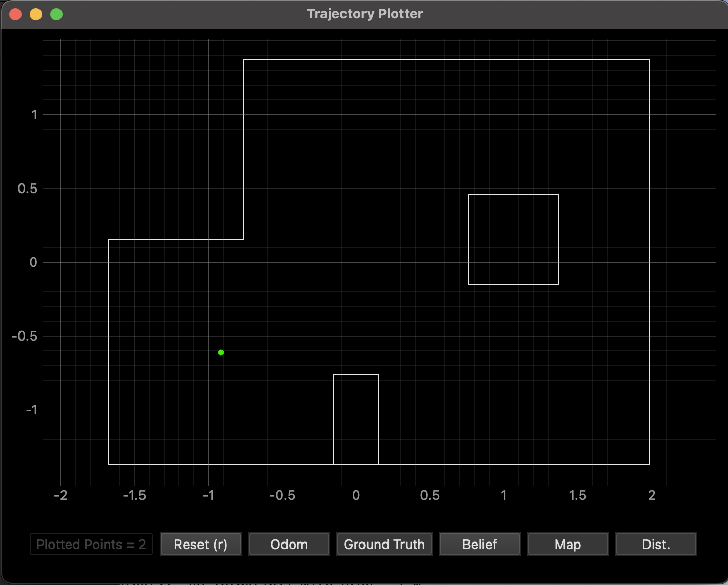Click the x-axis tick label 2

pos(652,495)
